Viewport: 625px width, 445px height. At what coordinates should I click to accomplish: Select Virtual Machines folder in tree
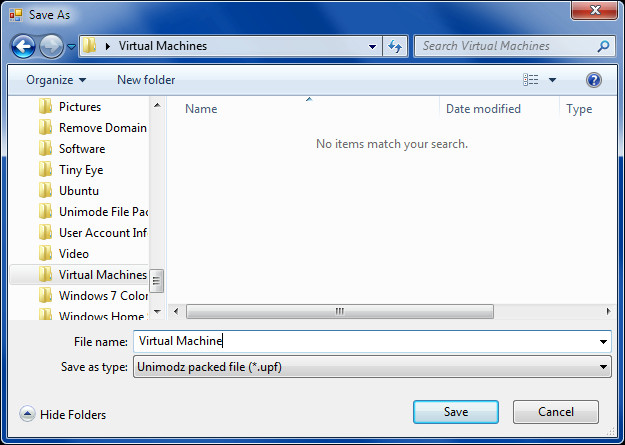click(79, 275)
